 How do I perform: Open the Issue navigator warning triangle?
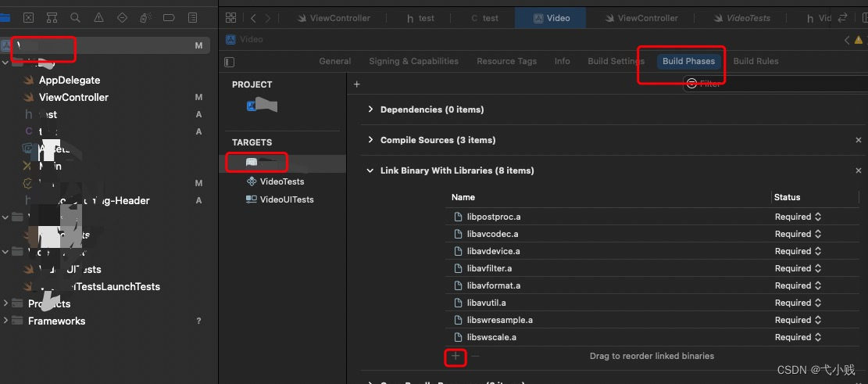98,18
